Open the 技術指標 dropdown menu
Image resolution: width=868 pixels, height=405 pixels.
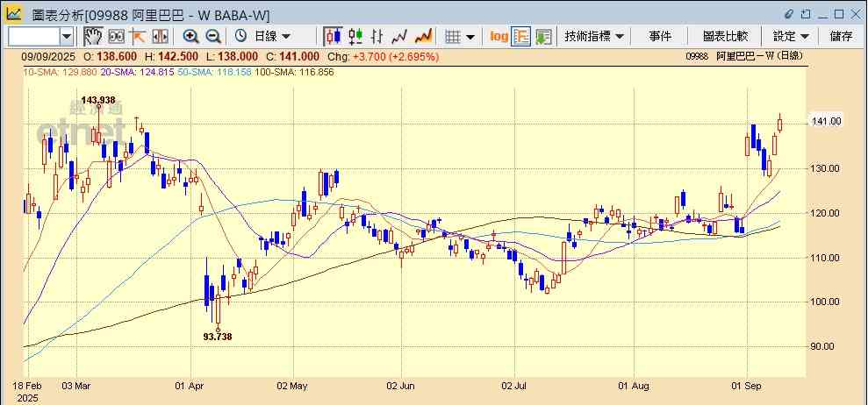(594, 37)
